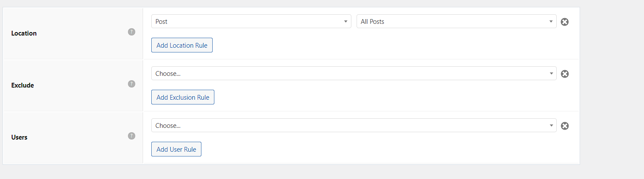Open the Post location type dropdown
The width and height of the screenshot is (644, 179).
tap(251, 21)
